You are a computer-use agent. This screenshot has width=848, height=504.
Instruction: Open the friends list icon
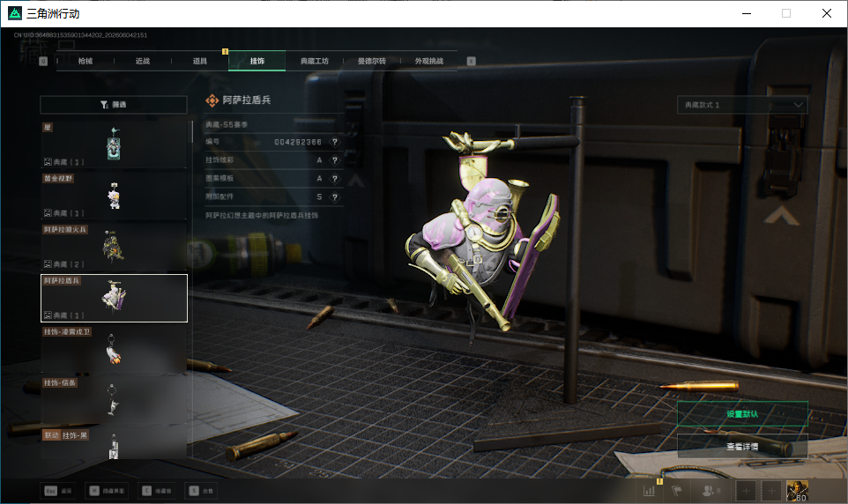[710, 491]
